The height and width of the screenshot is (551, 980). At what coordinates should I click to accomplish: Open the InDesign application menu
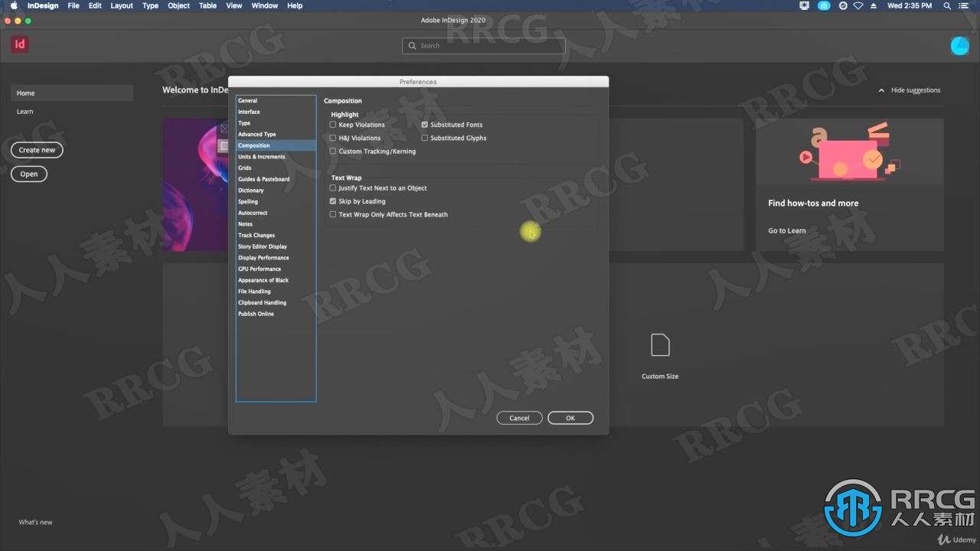pyautogui.click(x=43, y=5)
